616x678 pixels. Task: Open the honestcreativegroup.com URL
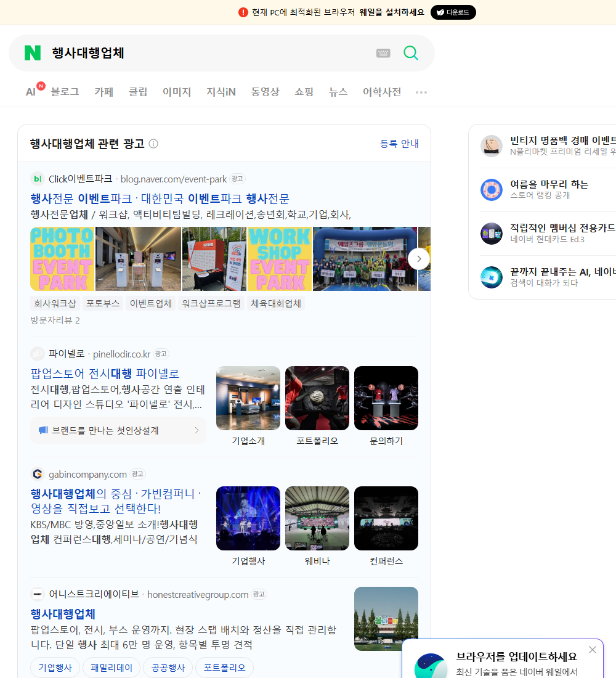198,595
